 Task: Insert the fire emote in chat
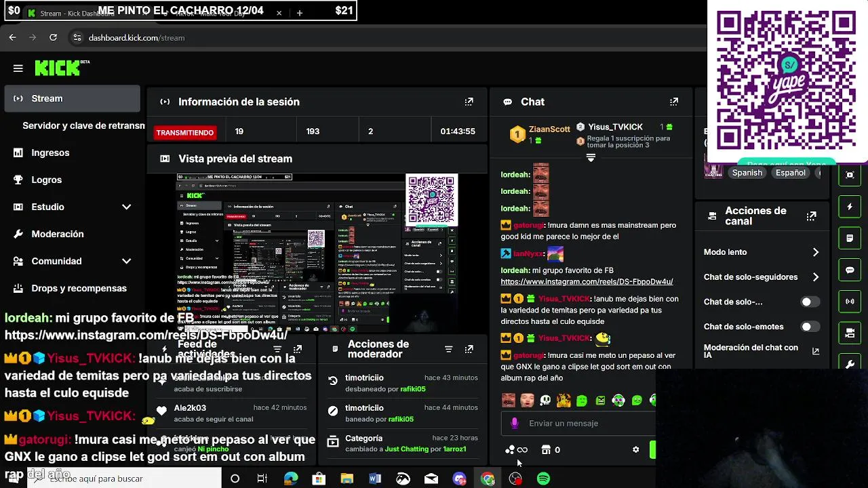[x=564, y=401]
